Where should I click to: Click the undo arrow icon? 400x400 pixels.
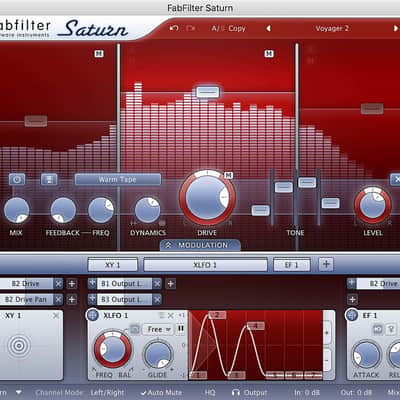pos(174,28)
